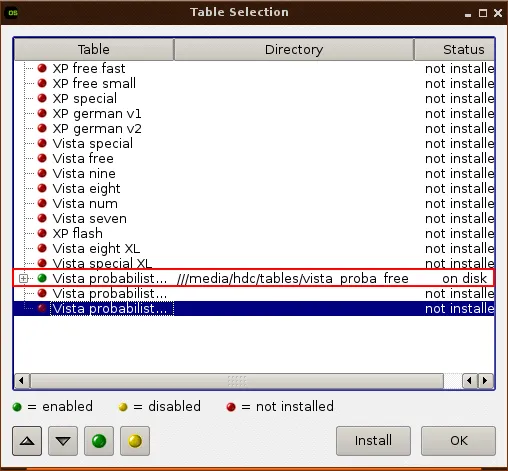Viewport: 508px width, 471px height.
Task: Click the leftmost scrollbar left arrow
Action: (22, 381)
